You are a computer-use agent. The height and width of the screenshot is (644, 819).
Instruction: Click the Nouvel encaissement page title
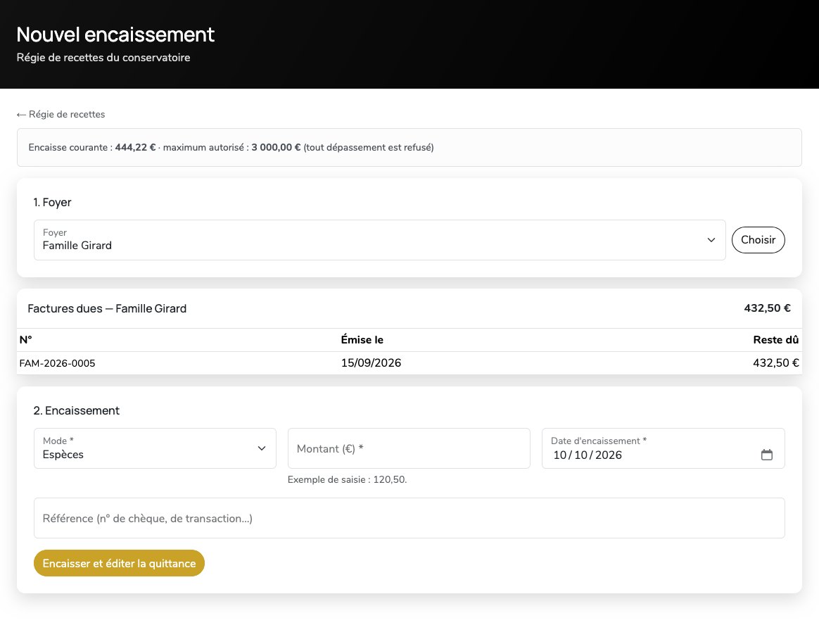coord(115,34)
